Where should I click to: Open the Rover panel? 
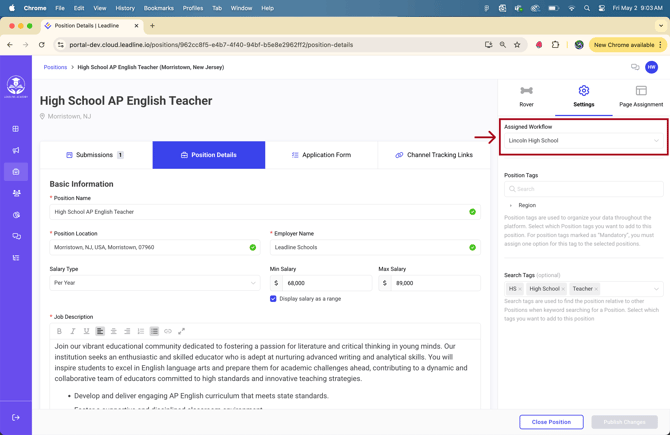(526, 96)
